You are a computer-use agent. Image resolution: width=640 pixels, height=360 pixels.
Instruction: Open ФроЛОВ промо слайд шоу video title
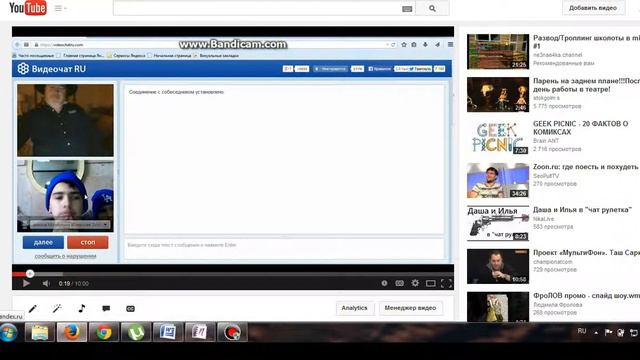tap(587, 296)
